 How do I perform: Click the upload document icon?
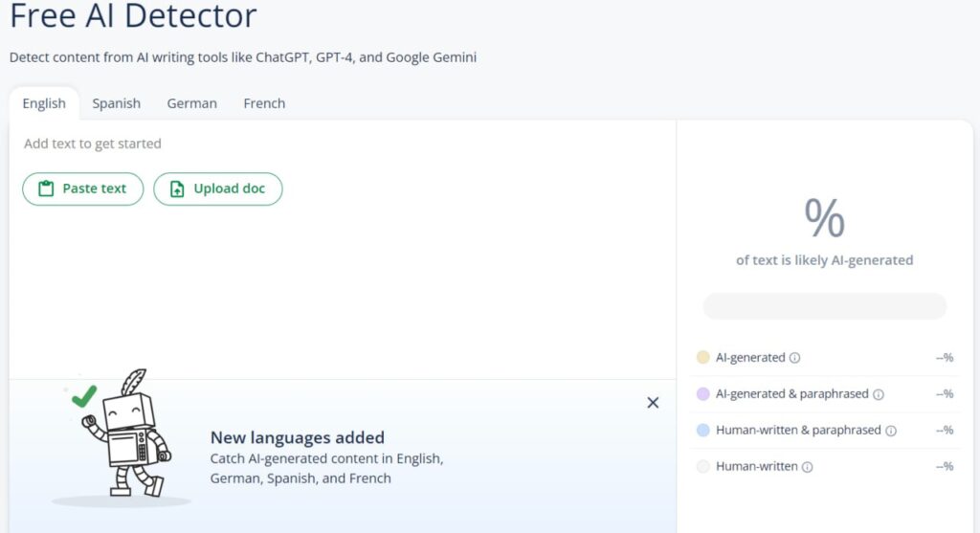(x=177, y=189)
